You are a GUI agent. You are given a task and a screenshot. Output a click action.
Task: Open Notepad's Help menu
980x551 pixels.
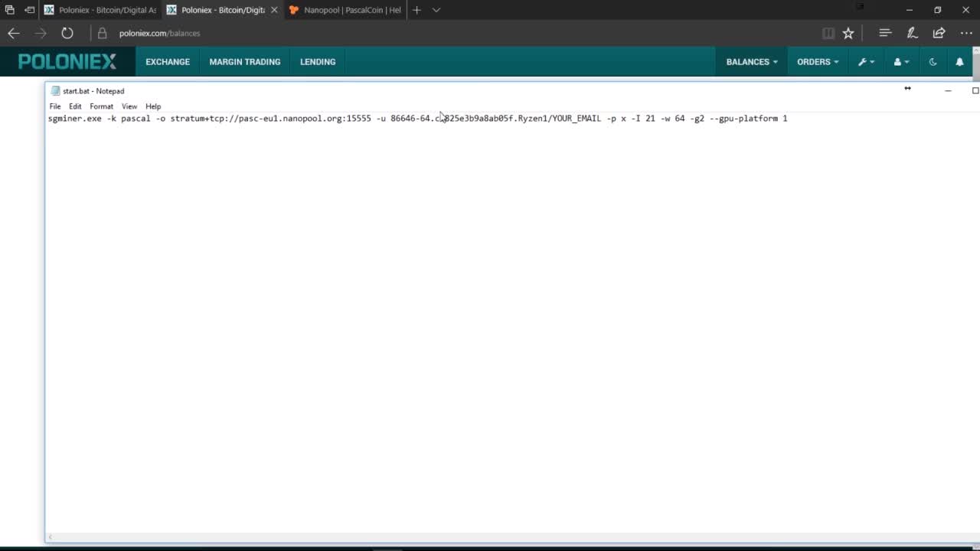[153, 106]
